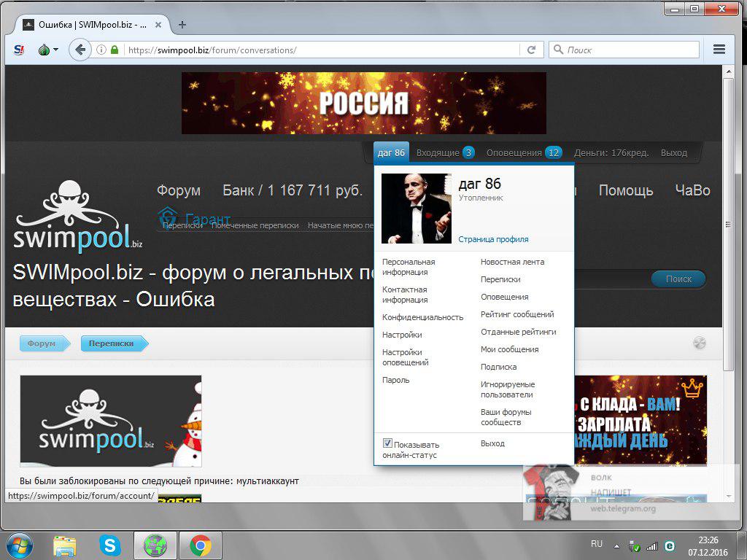The image size is (747, 560).
Task: Open the Windows Start button
Action: 20,545
